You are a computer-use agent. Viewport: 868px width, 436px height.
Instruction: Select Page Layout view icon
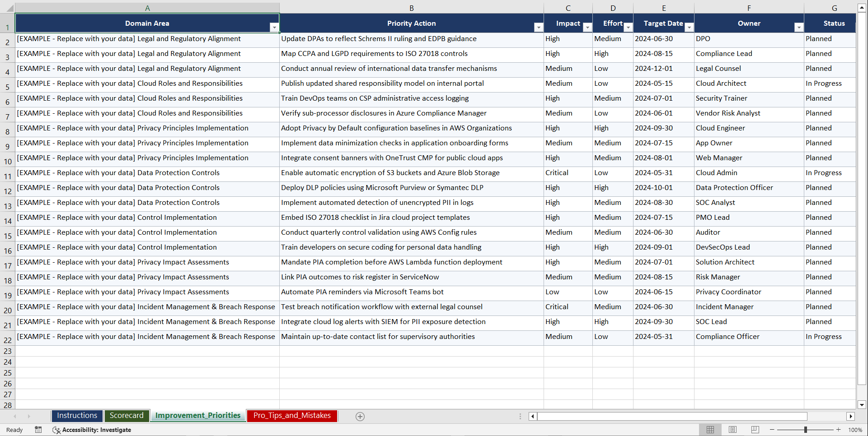732,430
